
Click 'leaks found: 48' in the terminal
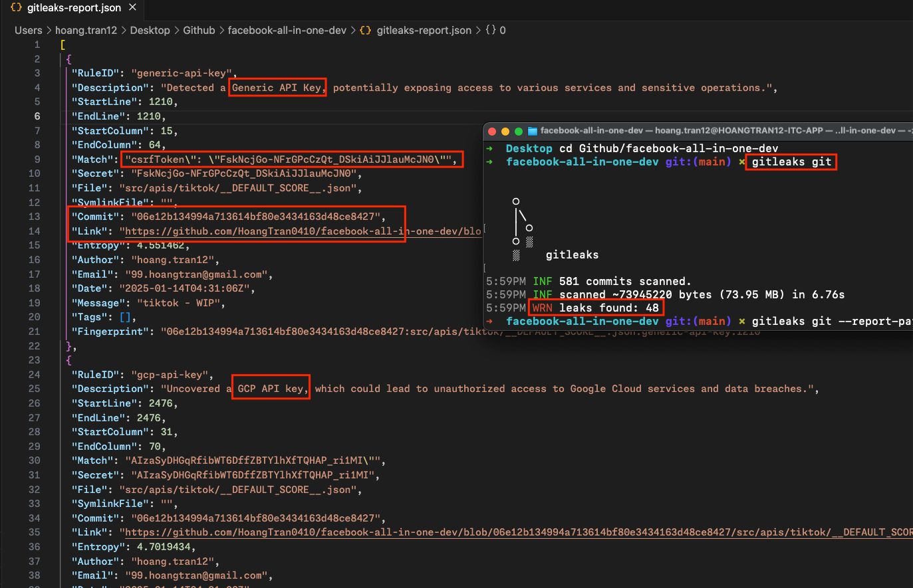[x=609, y=308]
